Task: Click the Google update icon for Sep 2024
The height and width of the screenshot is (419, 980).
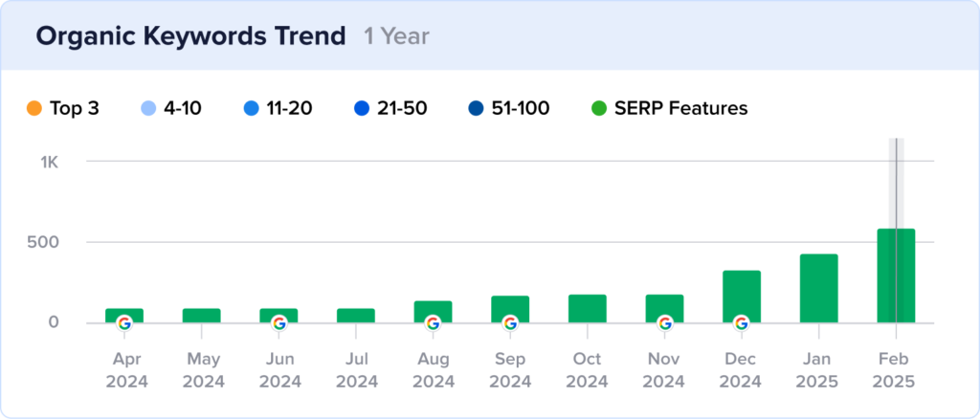Action: [510, 323]
